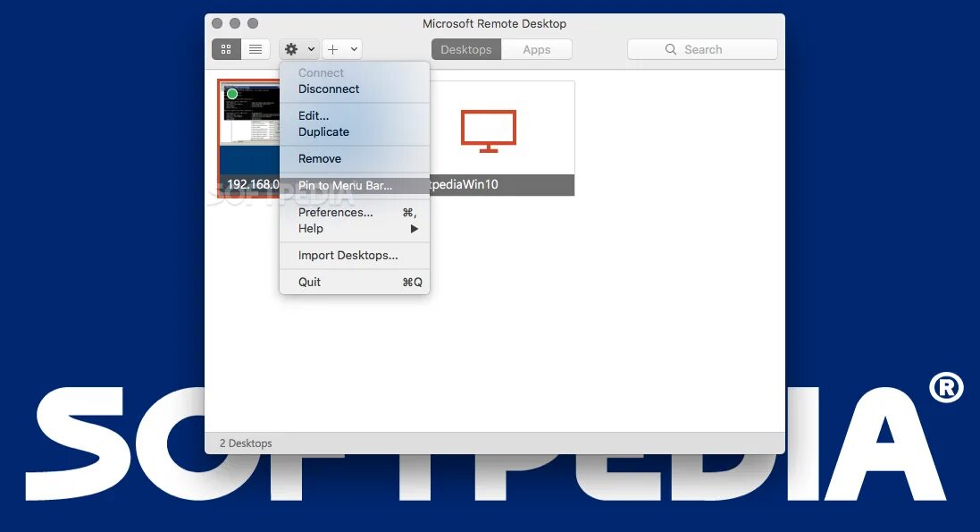Image resolution: width=980 pixels, height=532 pixels.
Task: Click the 192.168.0 desktop label
Action: click(x=253, y=184)
